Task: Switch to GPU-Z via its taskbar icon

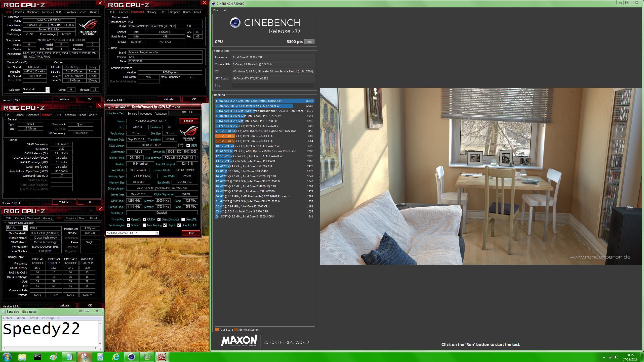Action: 147,357
